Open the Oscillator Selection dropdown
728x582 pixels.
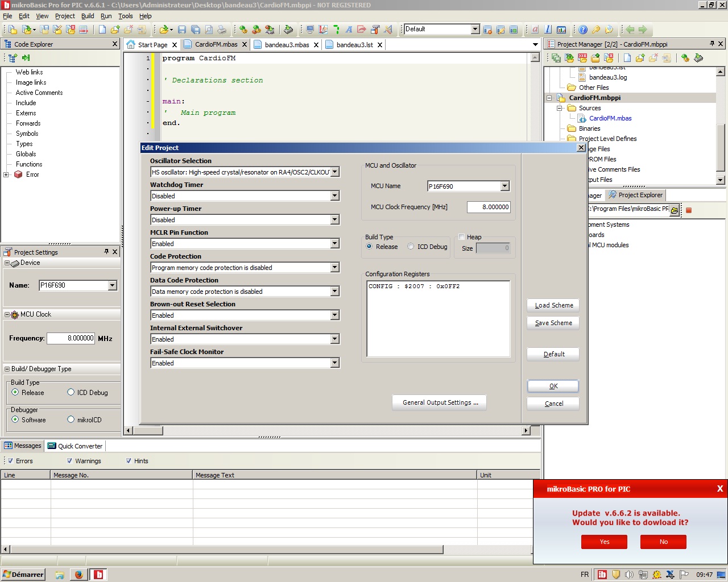click(335, 172)
